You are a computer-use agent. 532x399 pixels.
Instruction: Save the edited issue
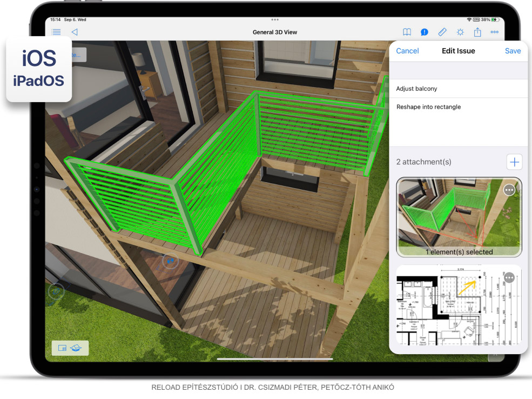513,51
